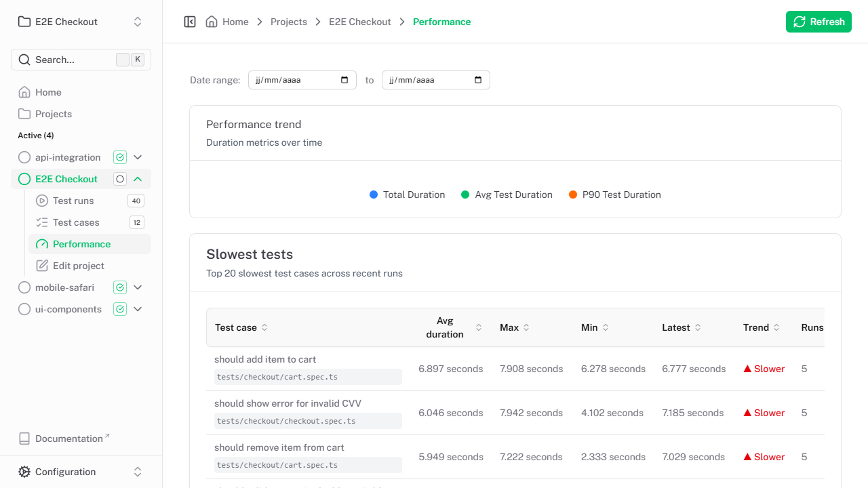Open the Documentation external link
The height and width of the screenshot is (488, 868).
(64, 439)
